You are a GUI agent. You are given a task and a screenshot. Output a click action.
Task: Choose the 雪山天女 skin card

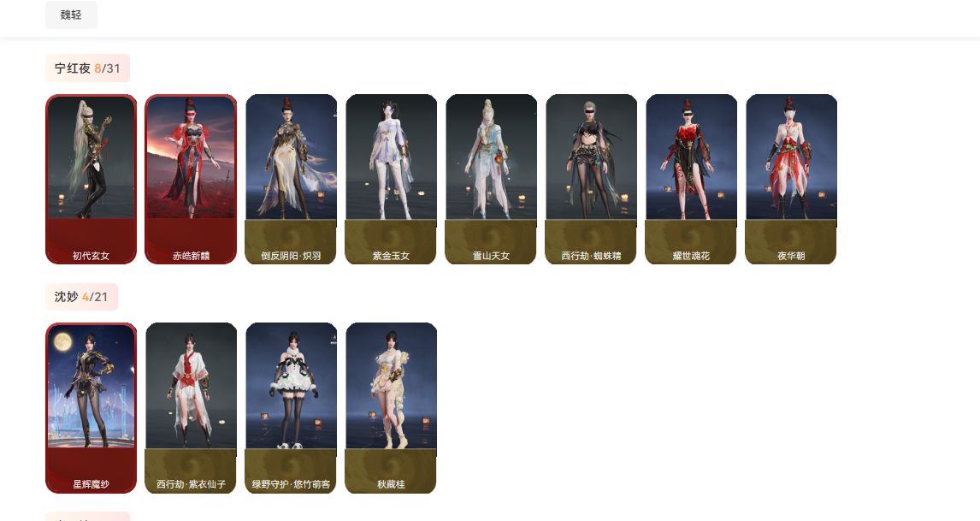[x=491, y=179]
